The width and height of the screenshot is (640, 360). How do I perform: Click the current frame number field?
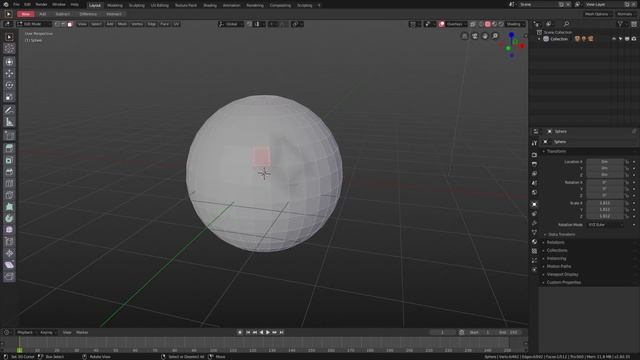pos(442,333)
